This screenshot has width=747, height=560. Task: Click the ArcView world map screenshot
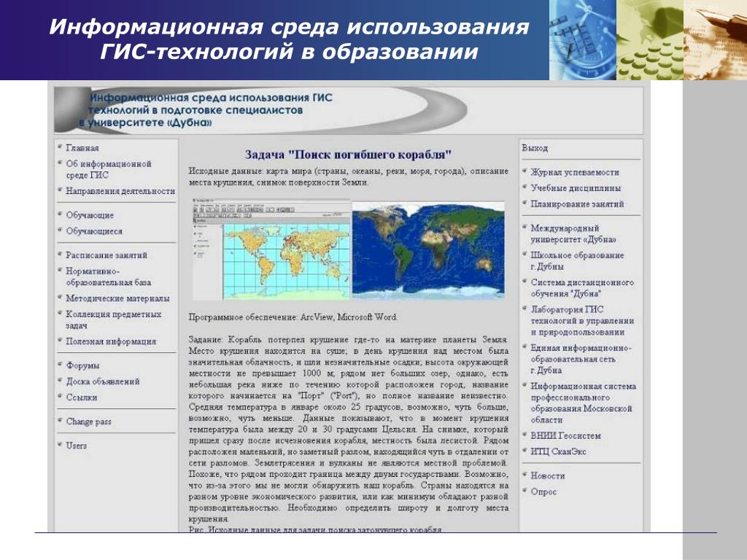(271, 249)
